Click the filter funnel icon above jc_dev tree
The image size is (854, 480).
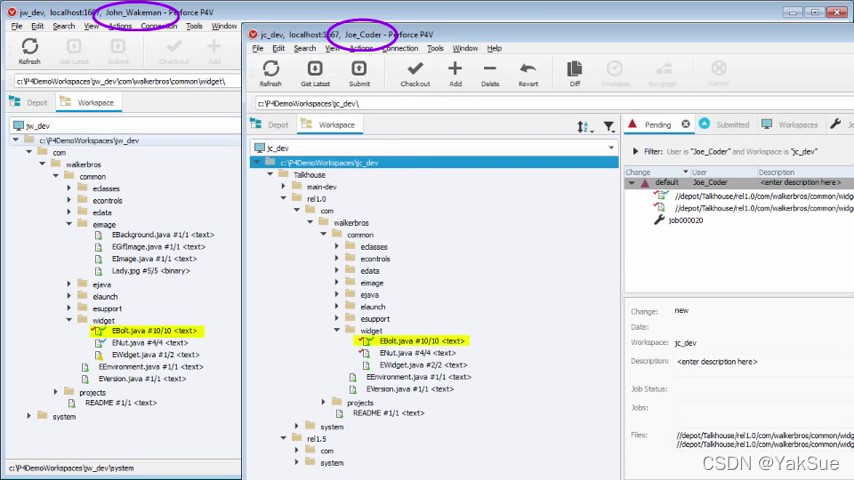(x=609, y=127)
